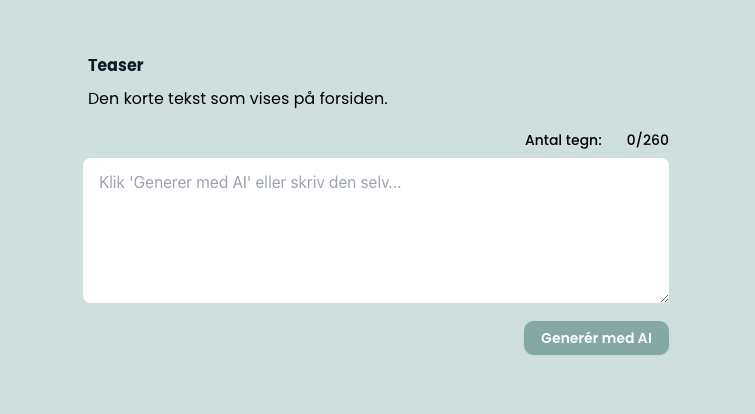Click the 'Teaser' heading label
Image resolution: width=755 pixels, height=414 pixels.
116,66
